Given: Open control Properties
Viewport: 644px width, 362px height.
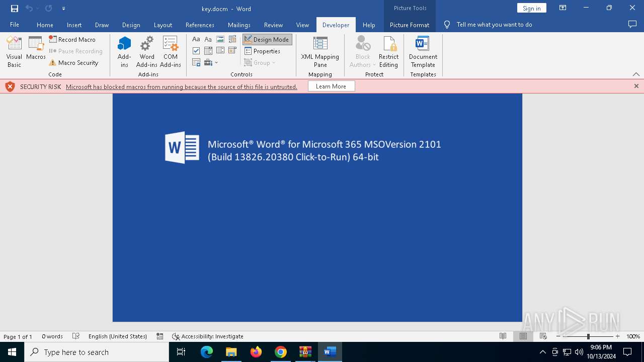Looking at the screenshot, I should 262,51.
